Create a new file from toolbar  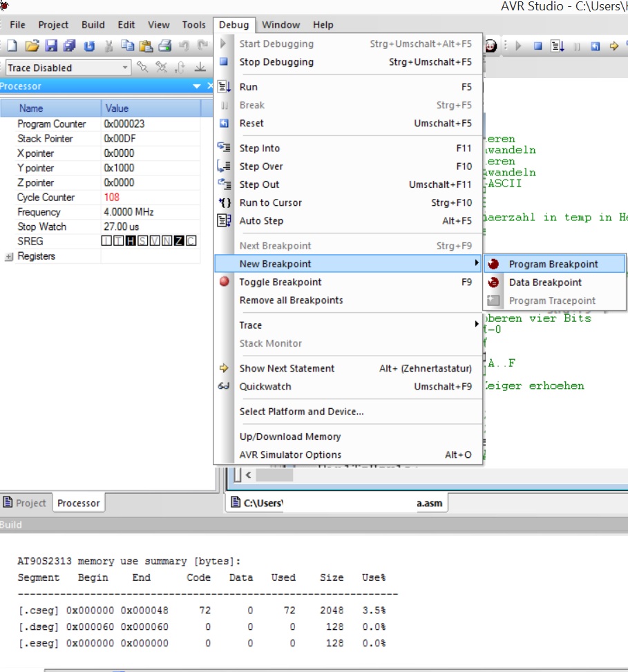[x=12, y=46]
